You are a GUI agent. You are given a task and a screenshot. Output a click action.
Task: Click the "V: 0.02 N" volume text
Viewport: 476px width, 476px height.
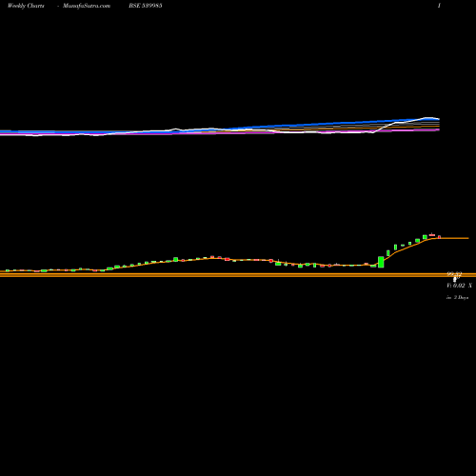(459, 286)
